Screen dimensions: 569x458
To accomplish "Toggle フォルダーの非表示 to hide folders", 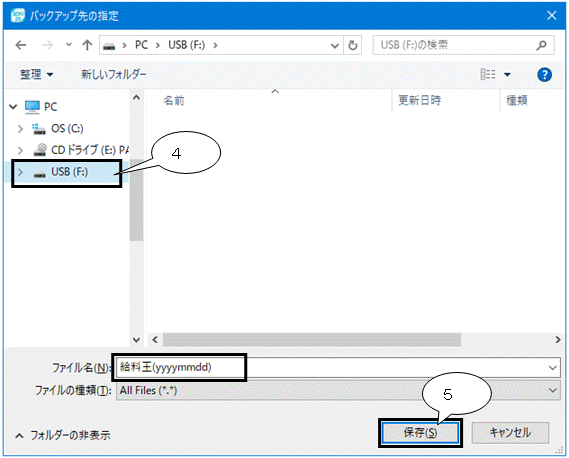I will pos(62,435).
